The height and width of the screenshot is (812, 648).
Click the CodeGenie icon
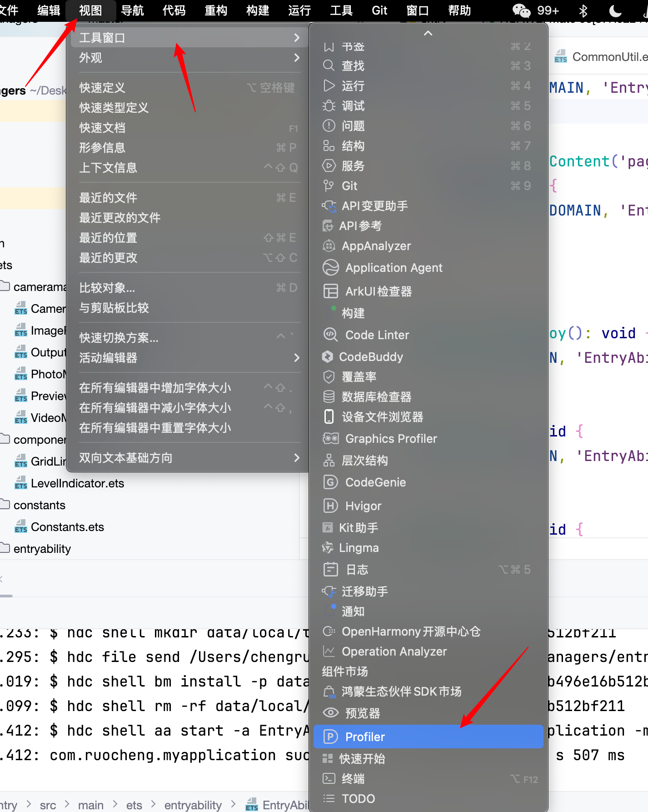coord(331,482)
